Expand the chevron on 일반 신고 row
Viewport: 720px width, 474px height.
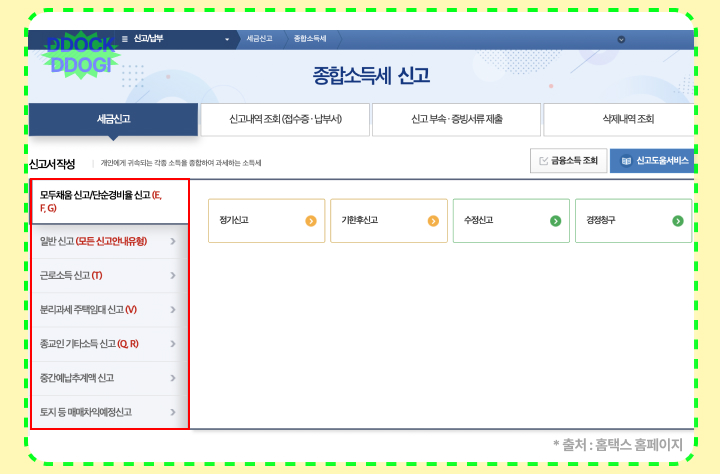(173, 242)
